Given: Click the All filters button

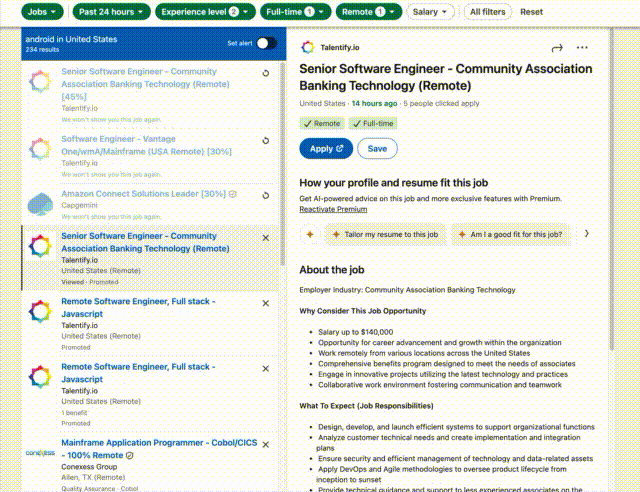Looking at the screenshot, I should tap(487, 12).
